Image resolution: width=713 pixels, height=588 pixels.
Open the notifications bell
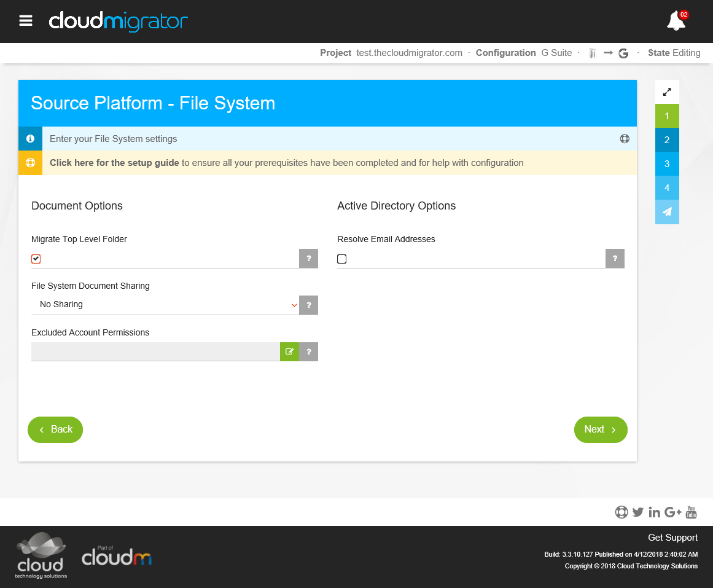(676, 22)
